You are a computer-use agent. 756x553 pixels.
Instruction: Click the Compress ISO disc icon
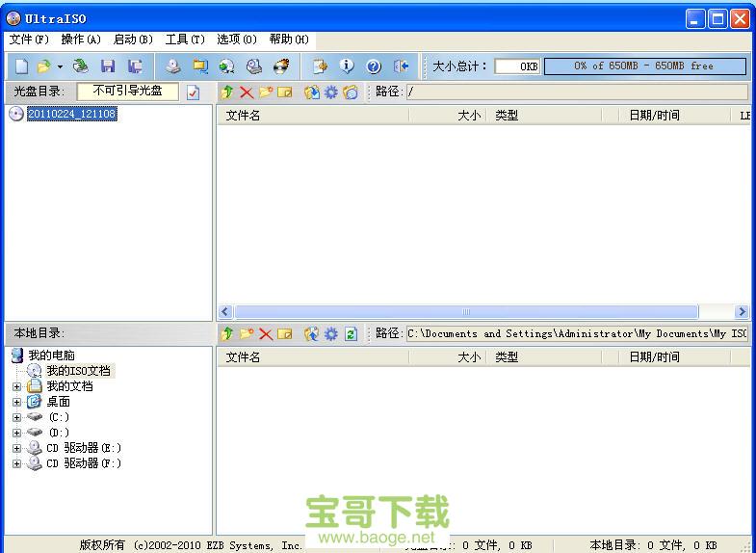click(x=226, y=66)
